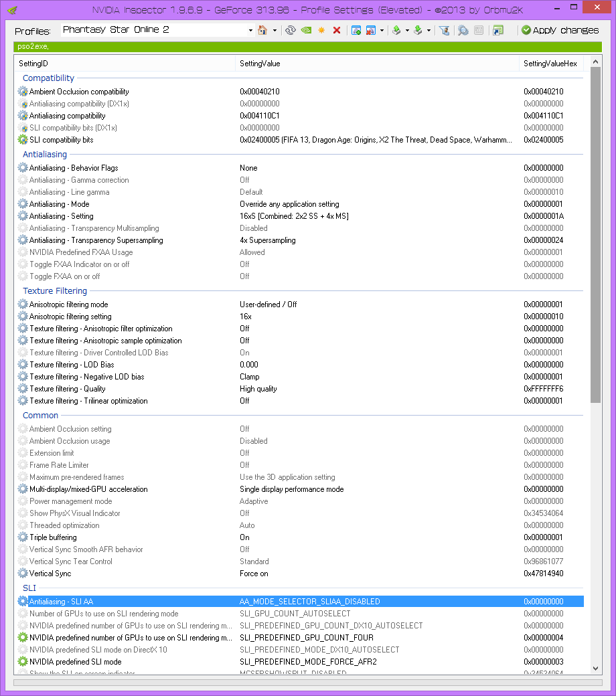Click gear icon of Triple buffering row
616x696 pixels.
tap(23, 537)
